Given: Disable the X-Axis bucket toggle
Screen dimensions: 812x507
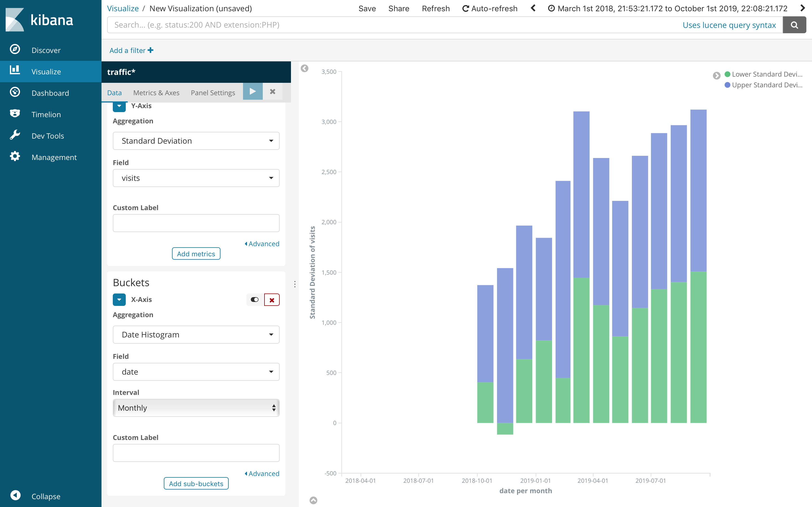Looking at the screenshot, I should click(x=254, y=299).
